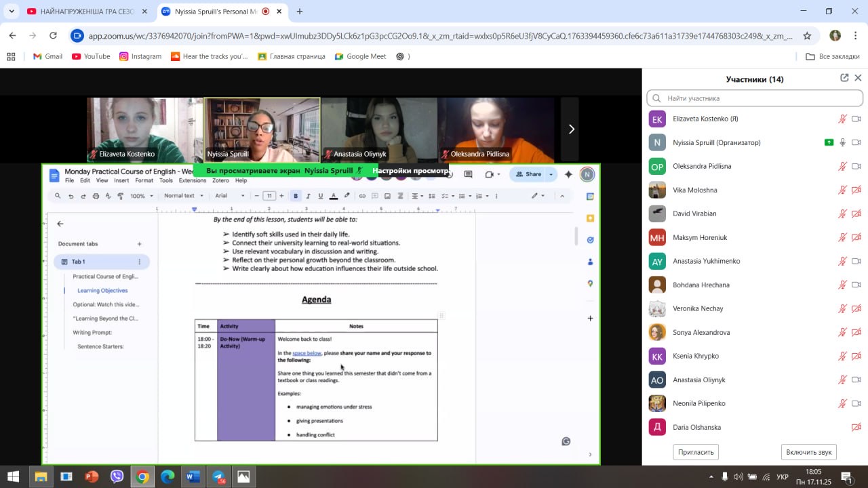868x488 pixels.
Task: Click the Пригласить invite button
Action: point(696,452)
